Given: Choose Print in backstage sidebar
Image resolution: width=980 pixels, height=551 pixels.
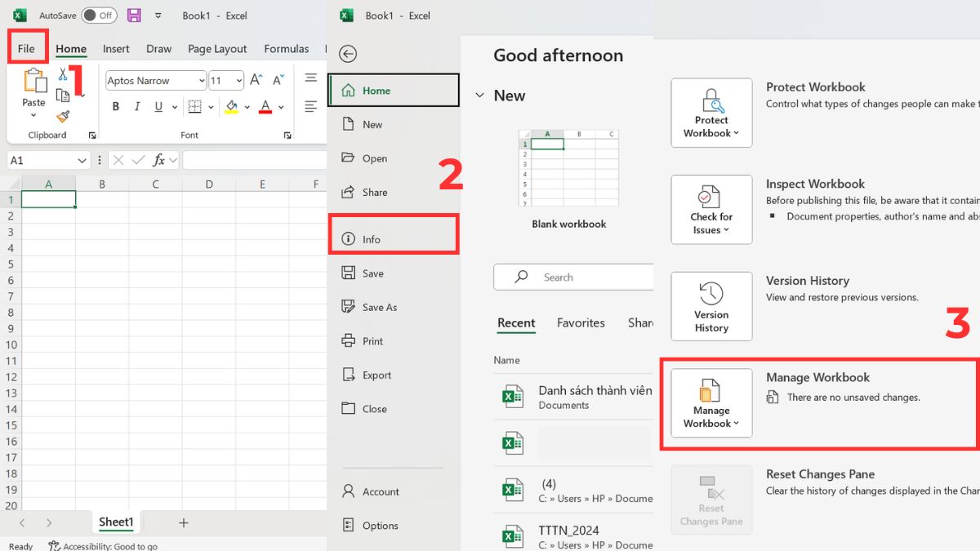Looking at the screenshot, I should [x=394, y=341].
